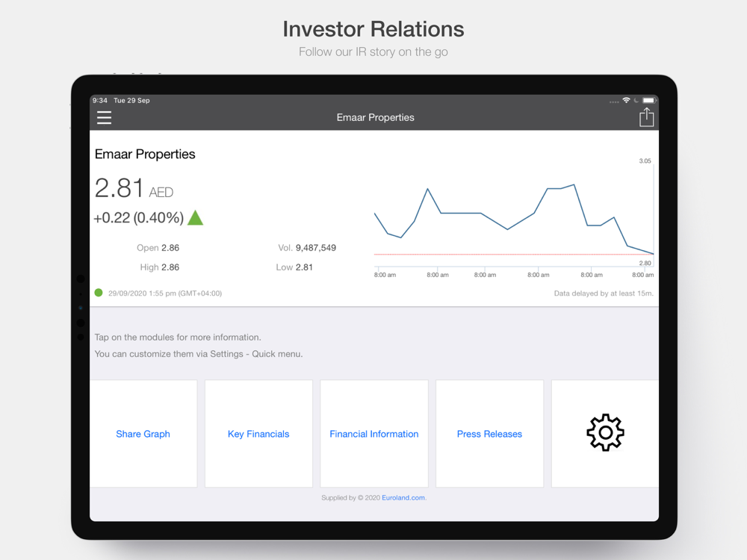Follow the Euroland.com link
This screenshot has width=747, height=560.
pyautogui.click(x=403, y=497)
